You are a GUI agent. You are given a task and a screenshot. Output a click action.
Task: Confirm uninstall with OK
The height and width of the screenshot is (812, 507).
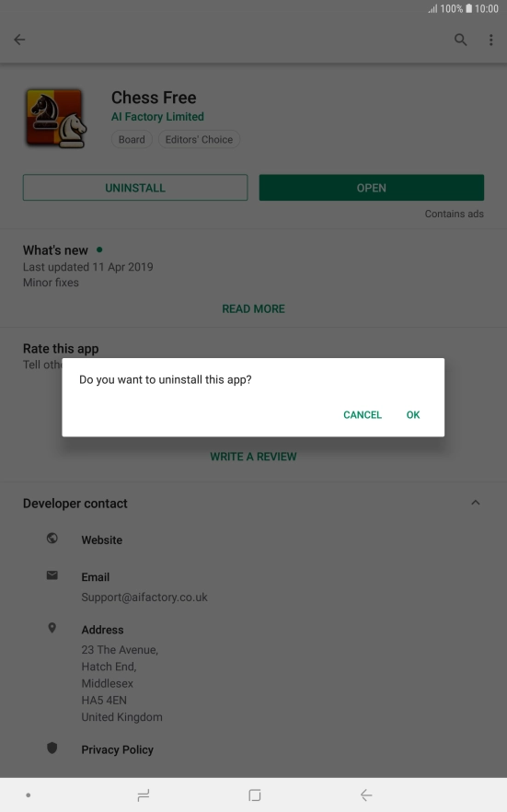coord(413,415)
